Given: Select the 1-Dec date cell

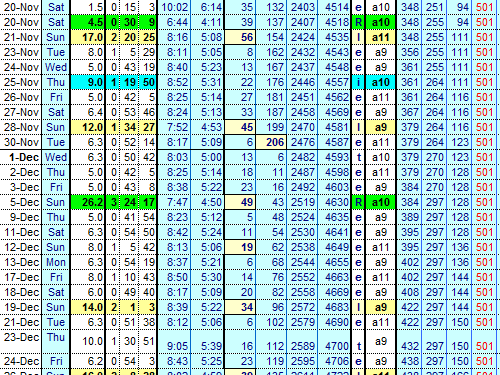Looking at the screenshot, I should [21, 157].
